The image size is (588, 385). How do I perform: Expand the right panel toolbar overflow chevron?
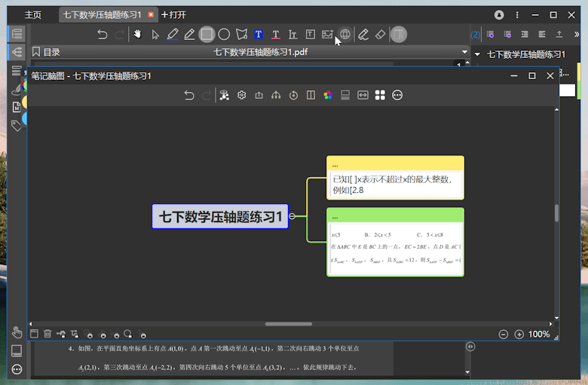click(577, 35)
